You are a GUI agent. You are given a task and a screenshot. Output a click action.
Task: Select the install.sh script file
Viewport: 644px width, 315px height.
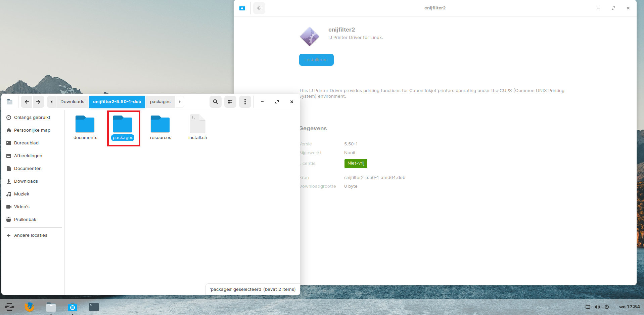pyautogui.click(x=197, y=128)
